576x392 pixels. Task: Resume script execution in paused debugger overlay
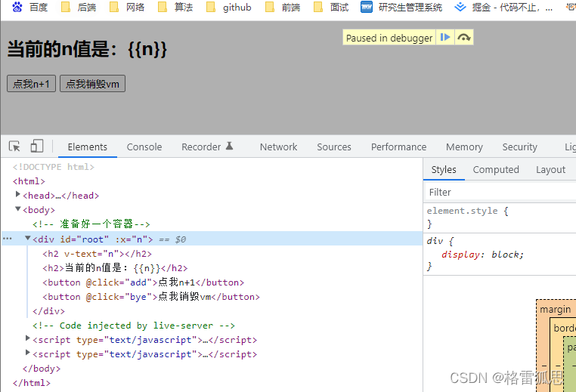445,37
